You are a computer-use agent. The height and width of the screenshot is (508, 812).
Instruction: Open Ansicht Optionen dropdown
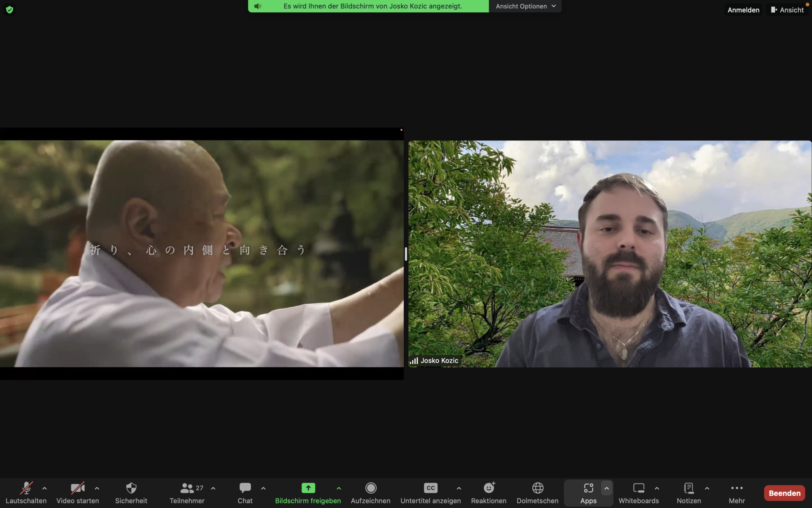point(525,6)
